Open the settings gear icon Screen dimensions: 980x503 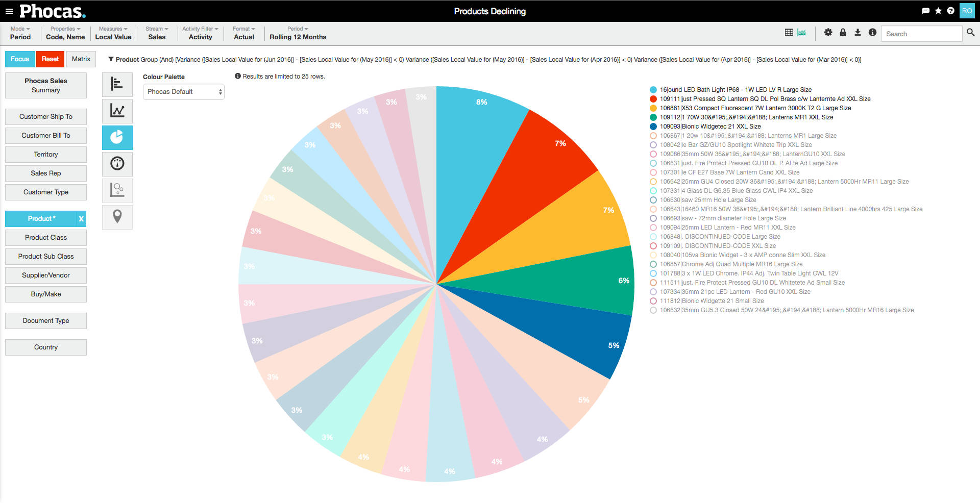tap(828, 33)
